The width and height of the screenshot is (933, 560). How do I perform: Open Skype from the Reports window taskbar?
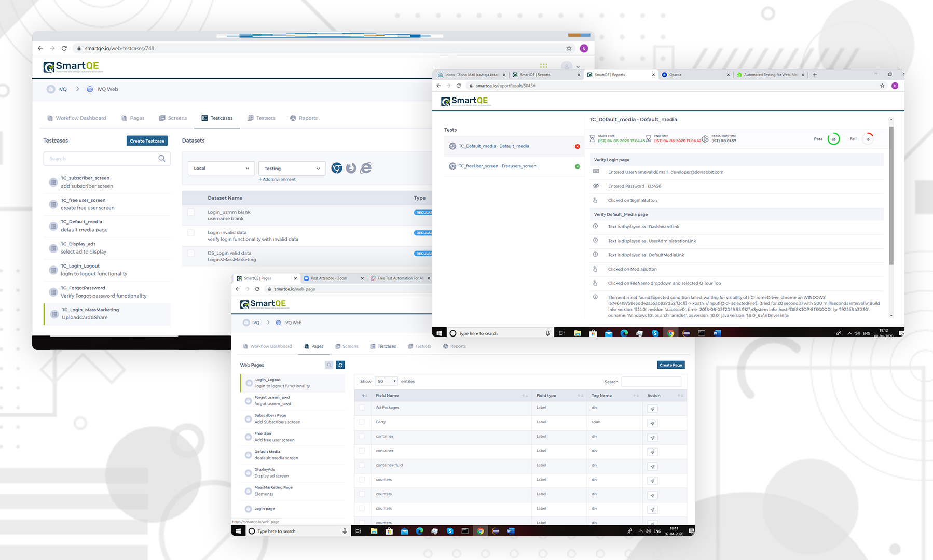click(x=655, y=333)
